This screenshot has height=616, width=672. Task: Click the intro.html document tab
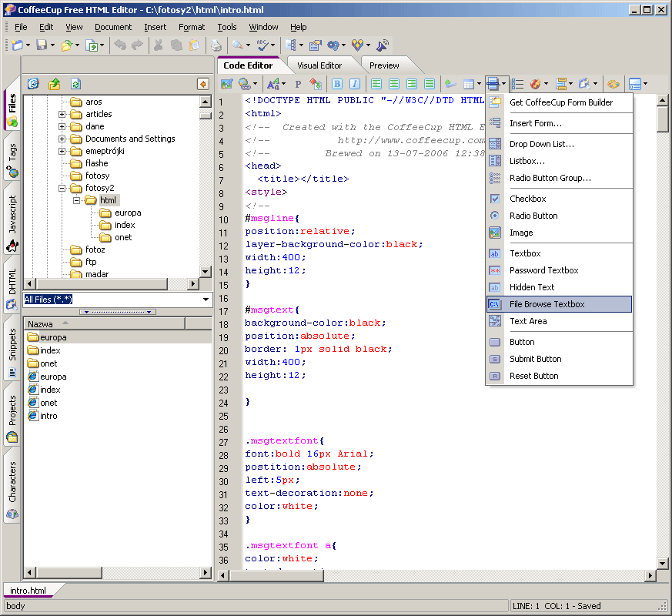click(x=28, y=591)
